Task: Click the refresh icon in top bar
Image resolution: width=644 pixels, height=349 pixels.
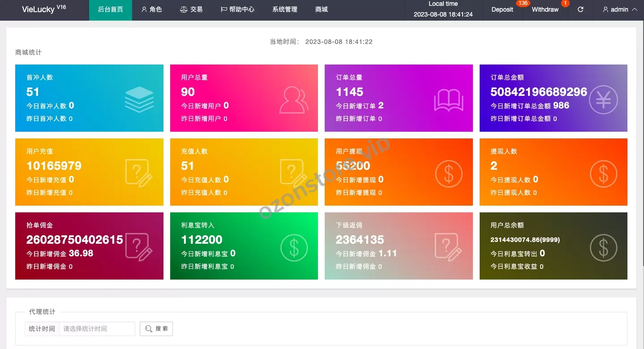Action: 580,9
